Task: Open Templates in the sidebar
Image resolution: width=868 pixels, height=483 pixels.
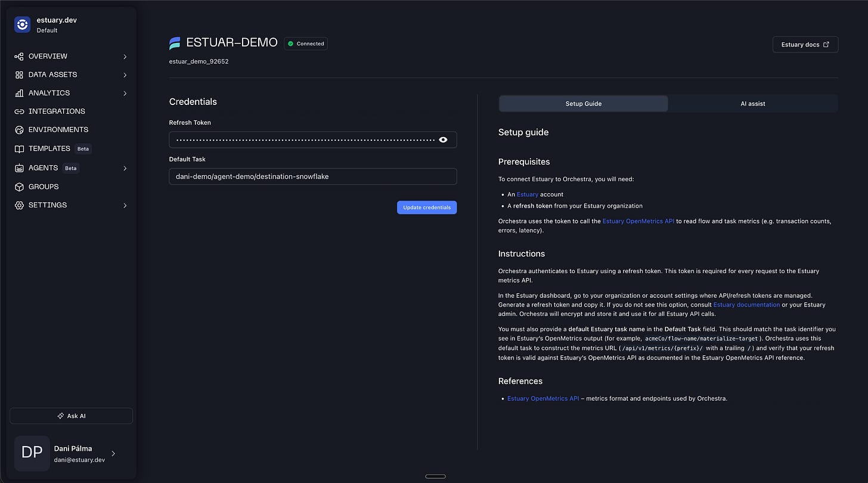Action: (49, 148)
